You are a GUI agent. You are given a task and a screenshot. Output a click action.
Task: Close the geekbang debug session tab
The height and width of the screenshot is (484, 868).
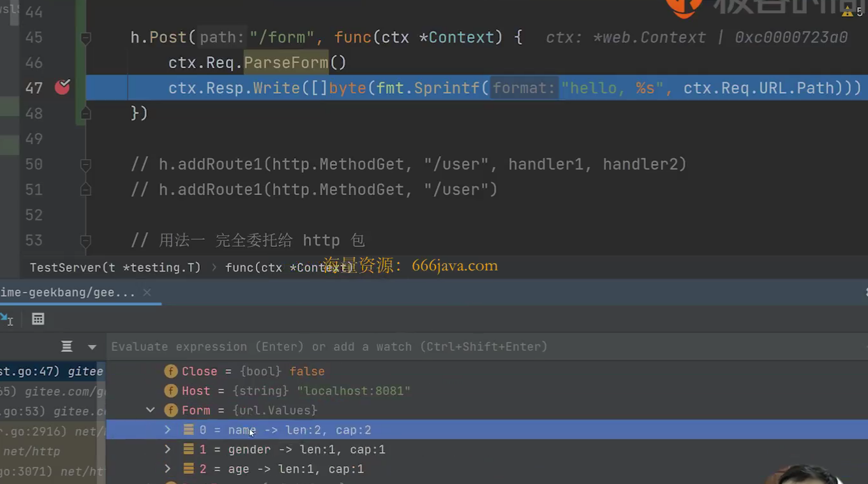pyautogui.click(x=147, y=292)
